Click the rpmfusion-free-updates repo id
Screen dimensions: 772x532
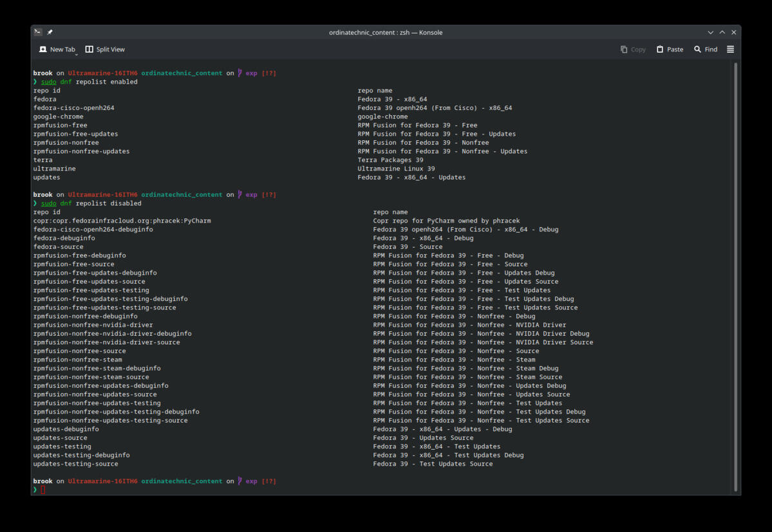tap(76, 134)
